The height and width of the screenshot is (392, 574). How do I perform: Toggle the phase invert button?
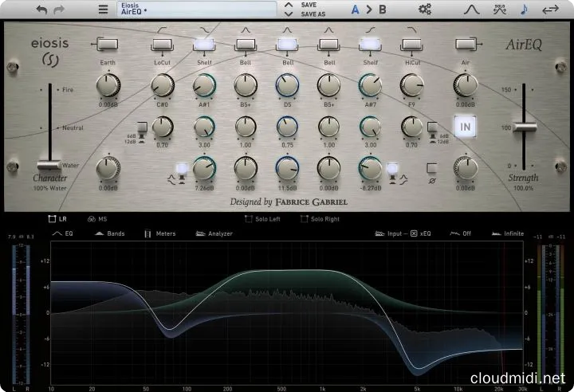(431, 168)
